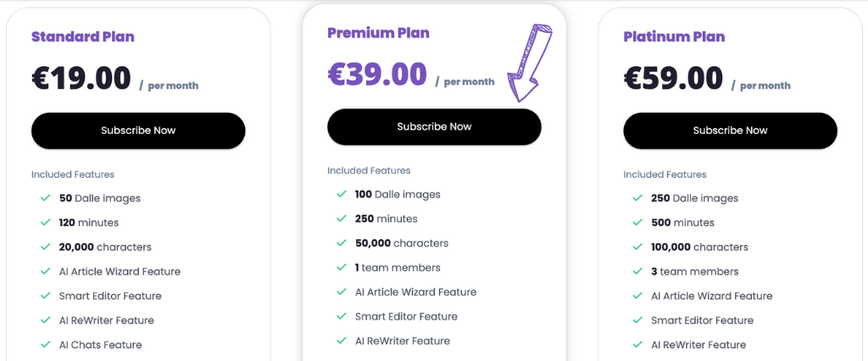Click checkmark beside AI Chats Feature
The height and width of the screenshot is (361, 868).
point(46,345)
